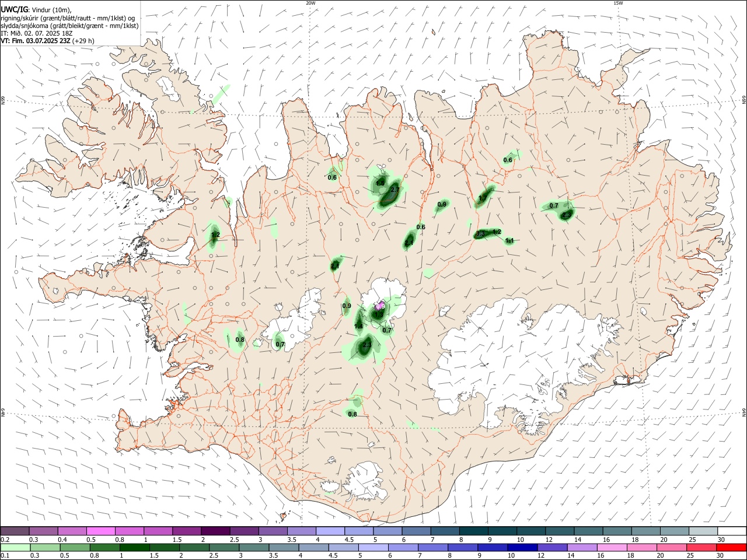Viewport: 747px width, 560px height.
Task: Pick dark green swatch labelled 1 on rain scale
Action: click(134, 548)
